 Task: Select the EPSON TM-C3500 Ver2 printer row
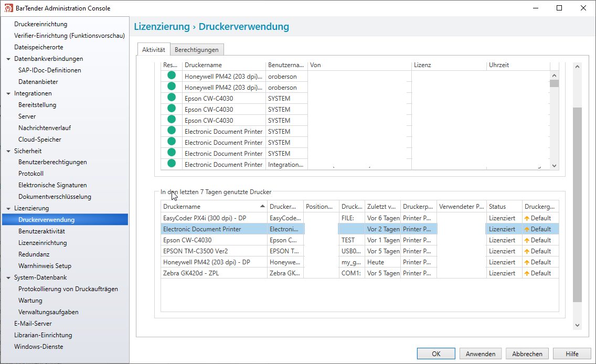tap(359, 251)
